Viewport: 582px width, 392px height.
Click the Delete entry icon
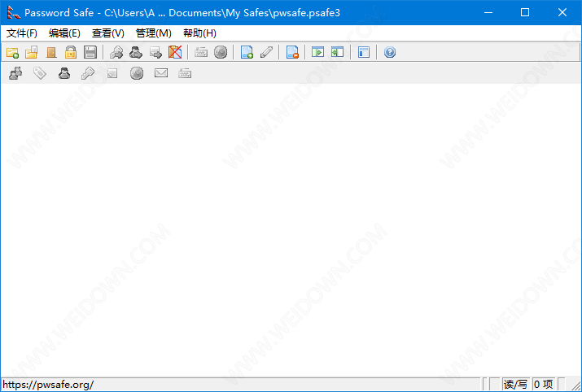pos(292,52)
